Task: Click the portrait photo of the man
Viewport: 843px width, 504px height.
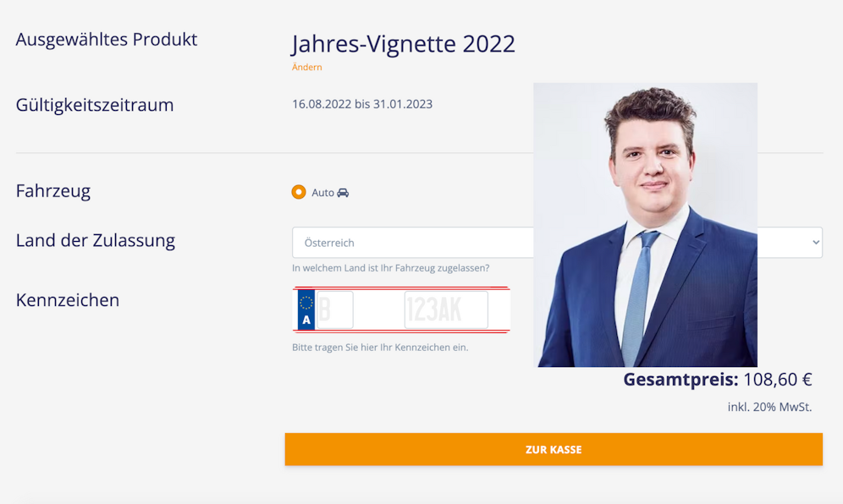Action: pos(645,224)
